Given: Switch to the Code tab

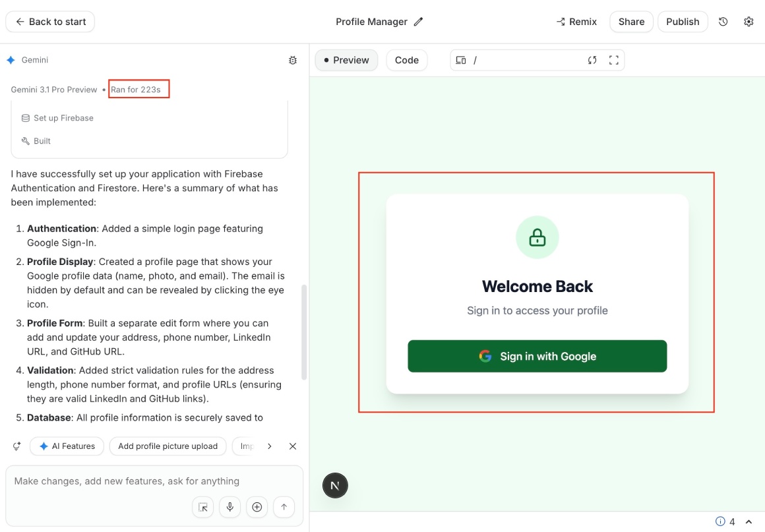Looking at the screenshot, I should [407, 59].
